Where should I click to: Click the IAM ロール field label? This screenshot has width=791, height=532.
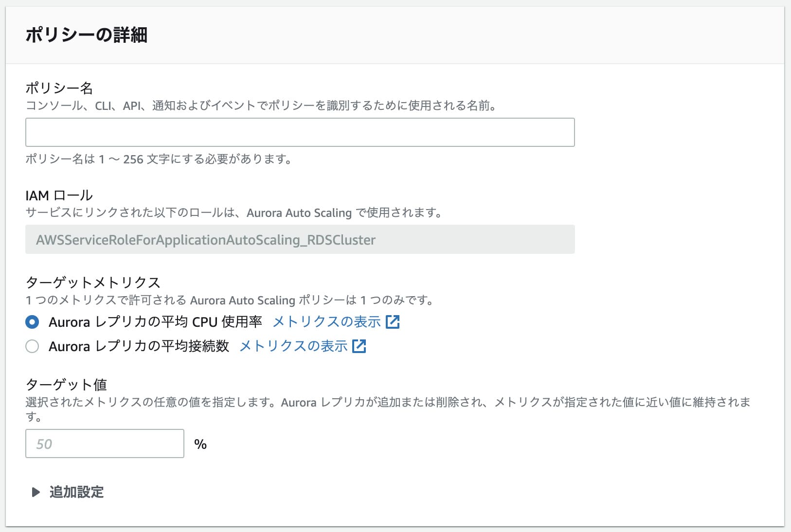click(59, 195)
